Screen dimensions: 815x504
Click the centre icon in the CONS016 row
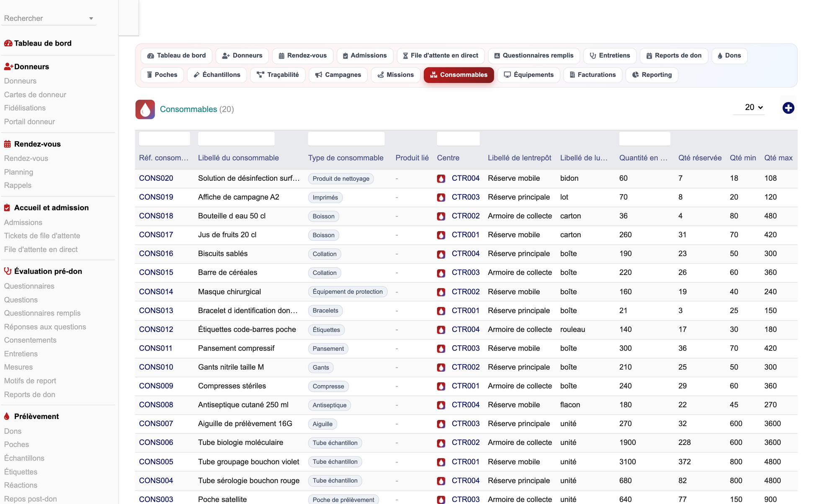tap(441, 254)
